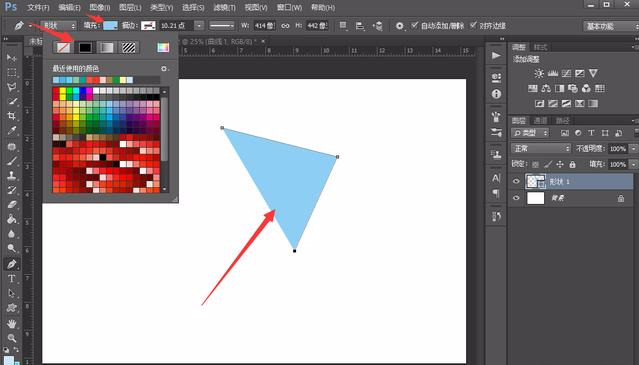Open the Paragraph panel icon
The width and height of the screenshot is (639, 365).
click(496, 193)
